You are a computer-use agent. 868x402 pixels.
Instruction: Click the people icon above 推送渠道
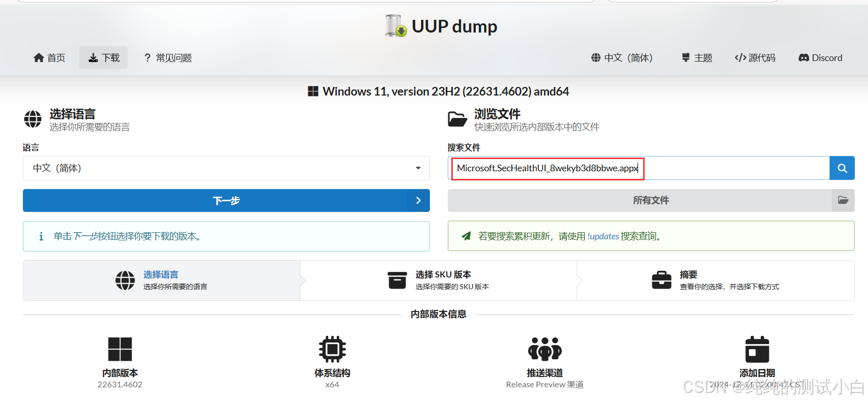[x=545, y=349]
